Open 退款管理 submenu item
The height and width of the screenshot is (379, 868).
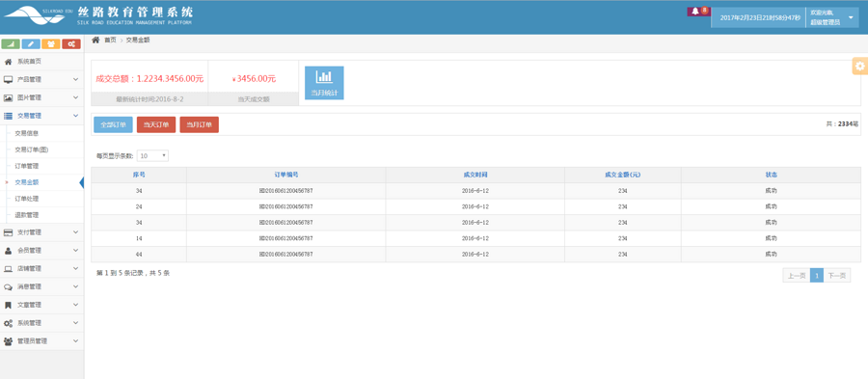(27, 215)
